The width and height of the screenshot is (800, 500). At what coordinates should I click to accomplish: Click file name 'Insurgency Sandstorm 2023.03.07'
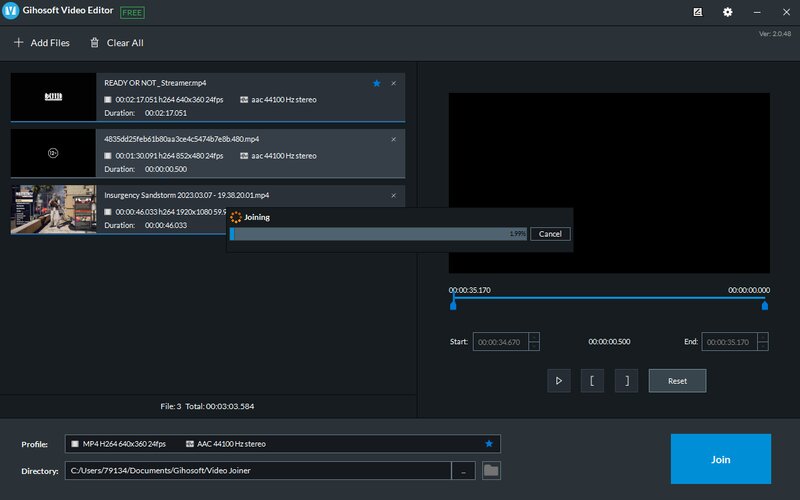[187, 195]
